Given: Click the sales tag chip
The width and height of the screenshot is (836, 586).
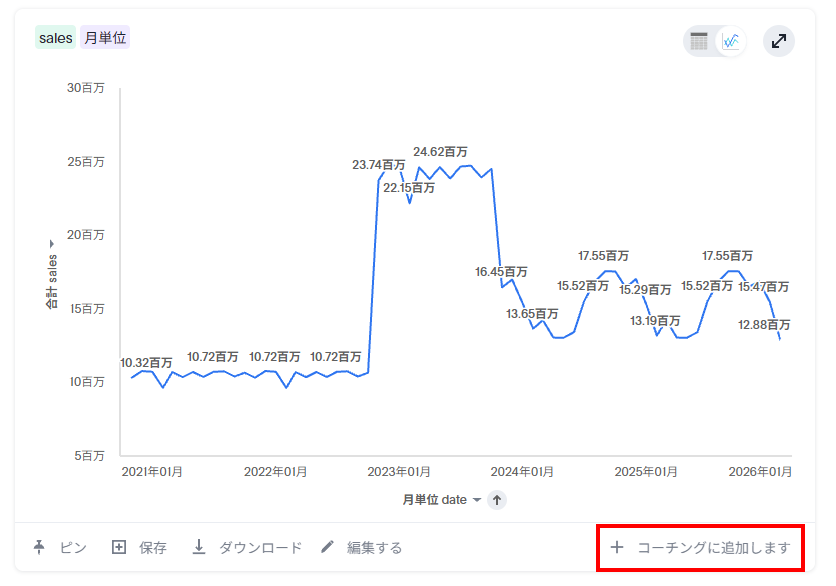Looking at the screenshot, I should (56, 38).
